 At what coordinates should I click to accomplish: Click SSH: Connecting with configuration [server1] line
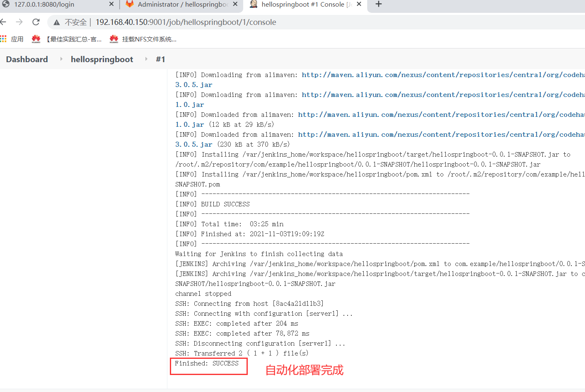point(264,314)
